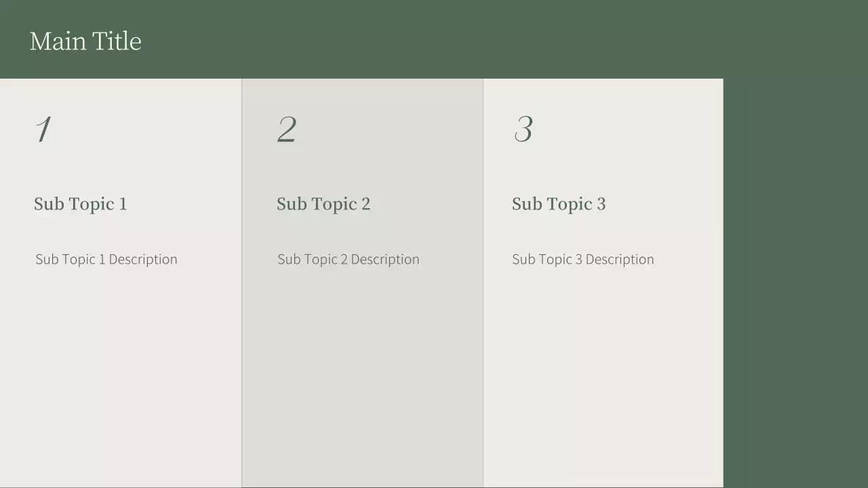This screenshot has height=488, width=868.
Task: Select the italic numeral 3
Action: click(524, 129)
